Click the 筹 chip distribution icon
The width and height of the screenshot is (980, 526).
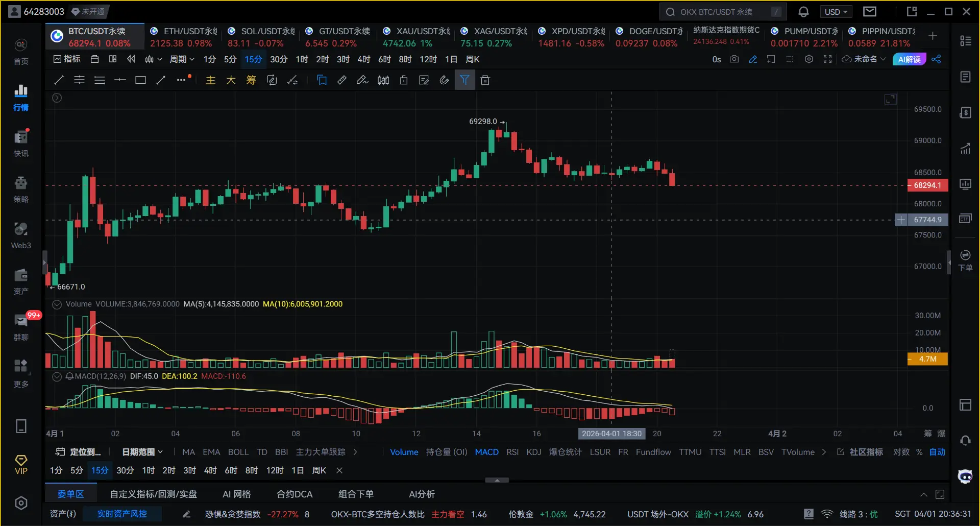(x=251, y=80)
